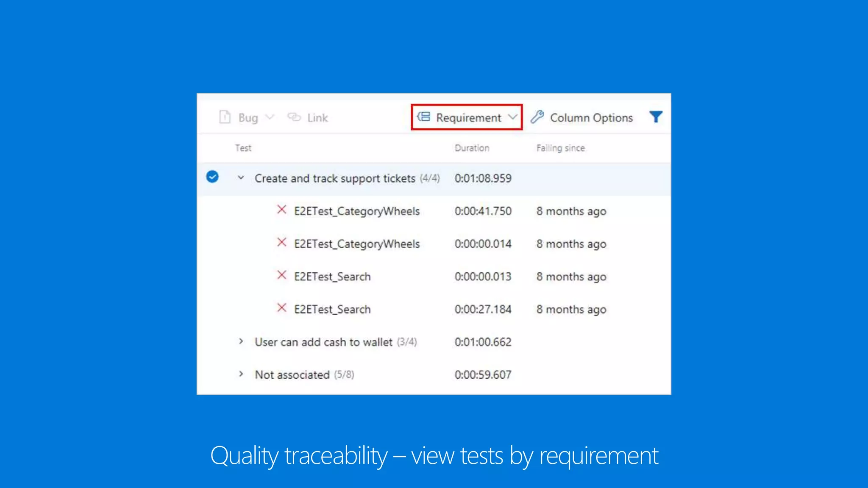Click failed icon of 0:00:00.013 Search test
Viewport: 868px width, 488px height.
click(x=281, y=275)
